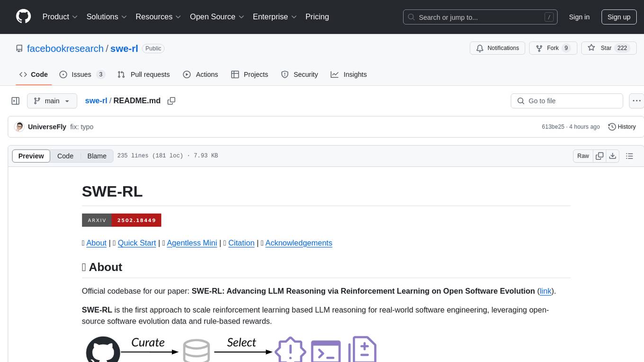Viewport: 644px width, 362px height.
Task: Fork the repository
Action: pos(553,48)
